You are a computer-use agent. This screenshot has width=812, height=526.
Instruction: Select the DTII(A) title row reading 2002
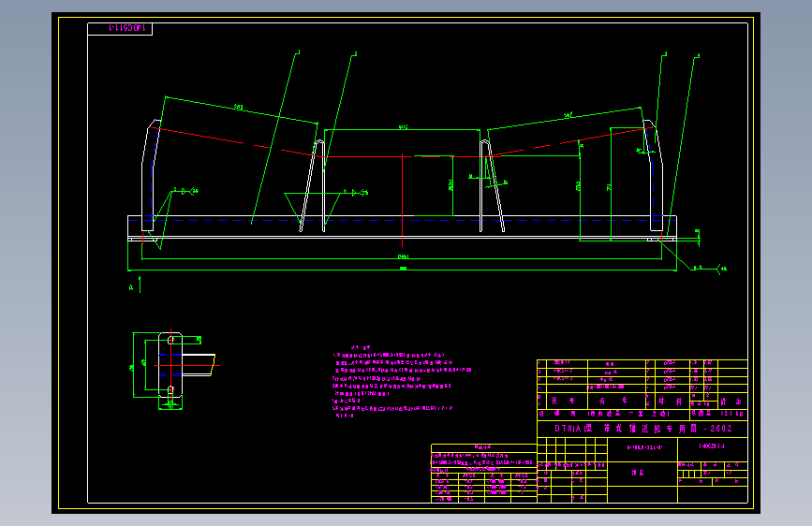tap(642, 429)
